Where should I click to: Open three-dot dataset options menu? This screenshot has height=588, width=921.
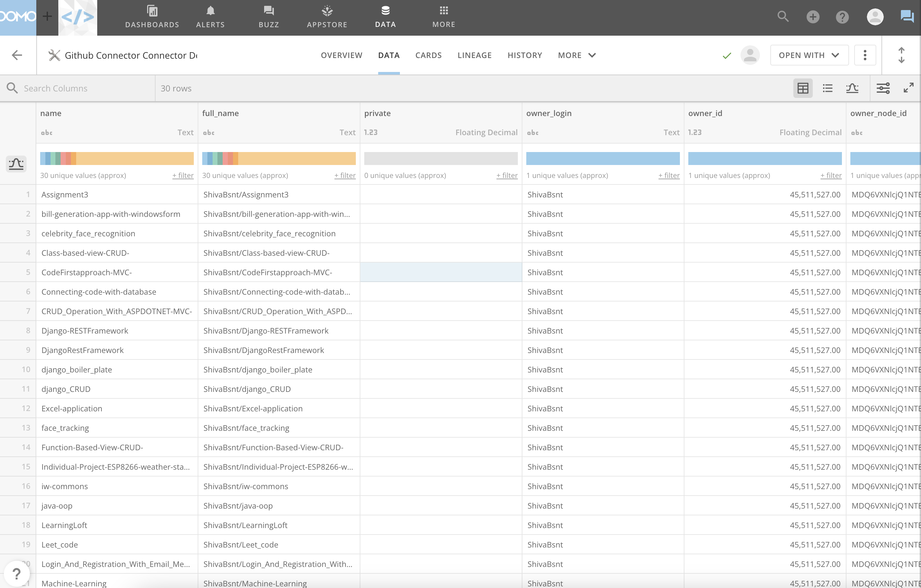(x=865, y=55)
